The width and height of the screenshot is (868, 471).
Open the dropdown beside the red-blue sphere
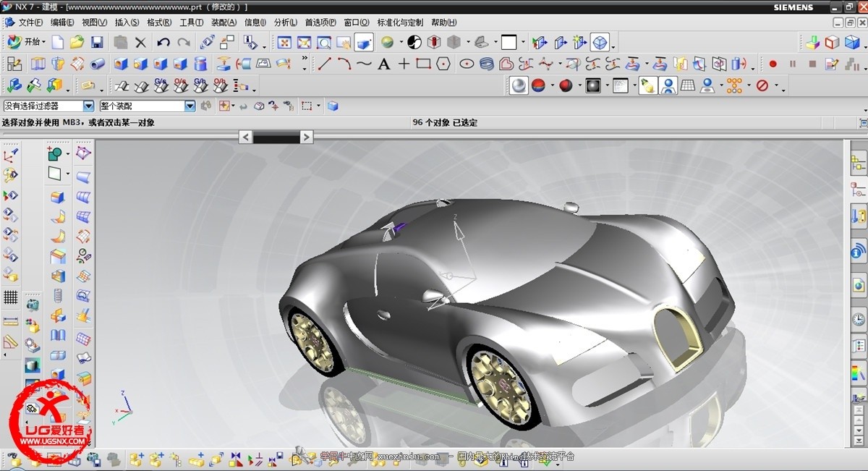click(553, 87)
